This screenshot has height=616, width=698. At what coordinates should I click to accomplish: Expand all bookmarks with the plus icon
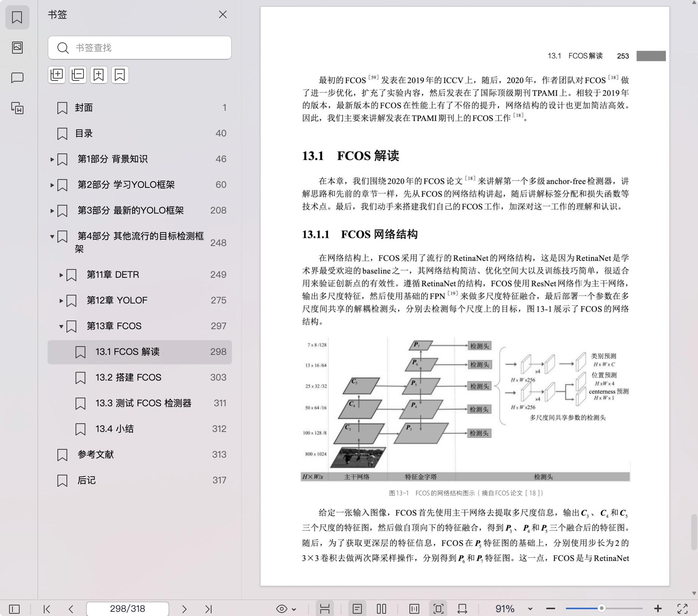point(57,74)
